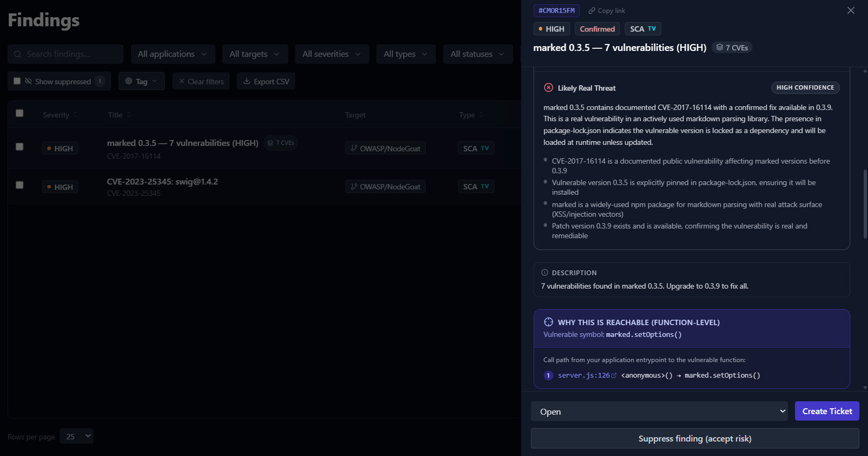The image size is (868, 456).
Task: Click the Target column header
Action: pyautogui.click(x=355, y=115)
